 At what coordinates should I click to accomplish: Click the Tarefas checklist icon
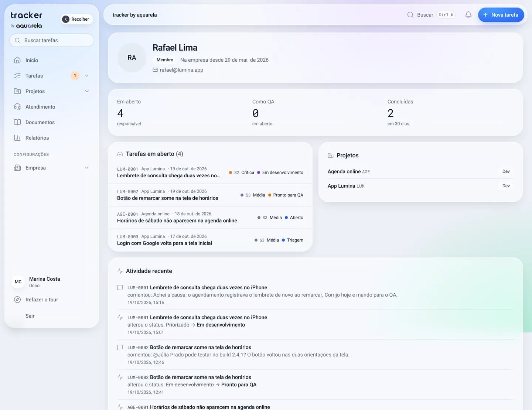click(x=17, y=76)
